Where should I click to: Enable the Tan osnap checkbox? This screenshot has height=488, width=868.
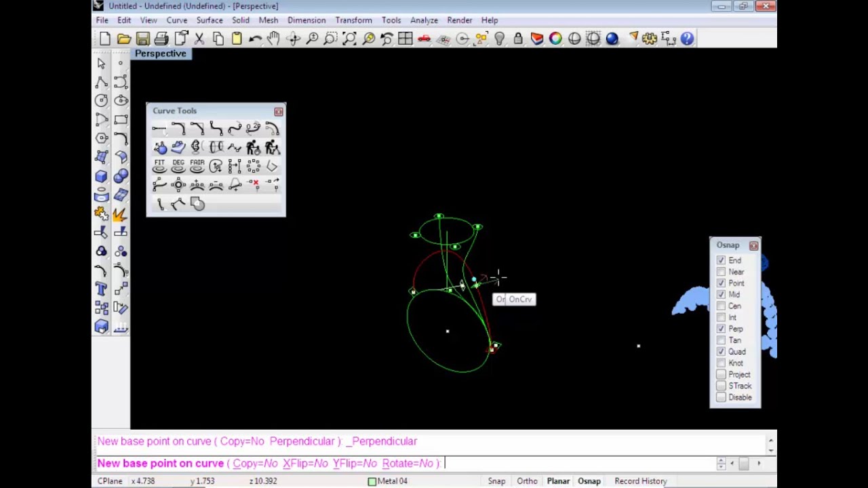[x=721, y=340]
